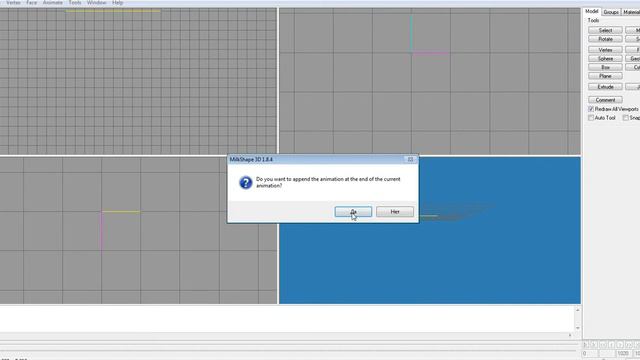This screenshot has width=640, height=360.
Task: Close the MilkShape 3D 1.8.4 dialog
Action: 411,159
